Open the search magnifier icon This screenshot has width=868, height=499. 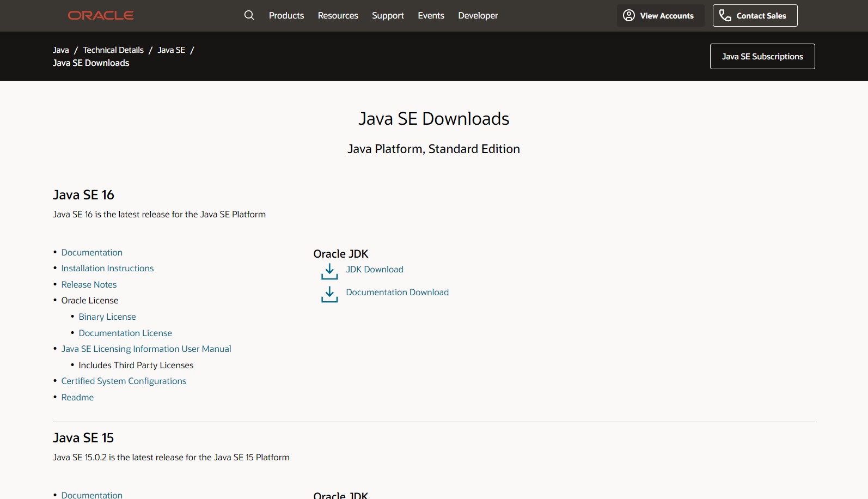tap(249, 15)
